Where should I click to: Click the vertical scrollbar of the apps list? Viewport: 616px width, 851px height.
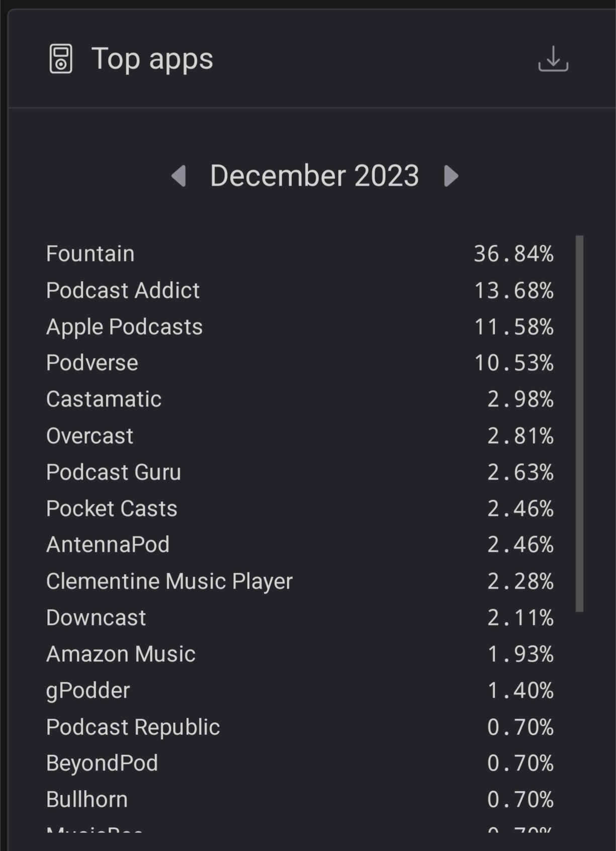click(579, 423)
